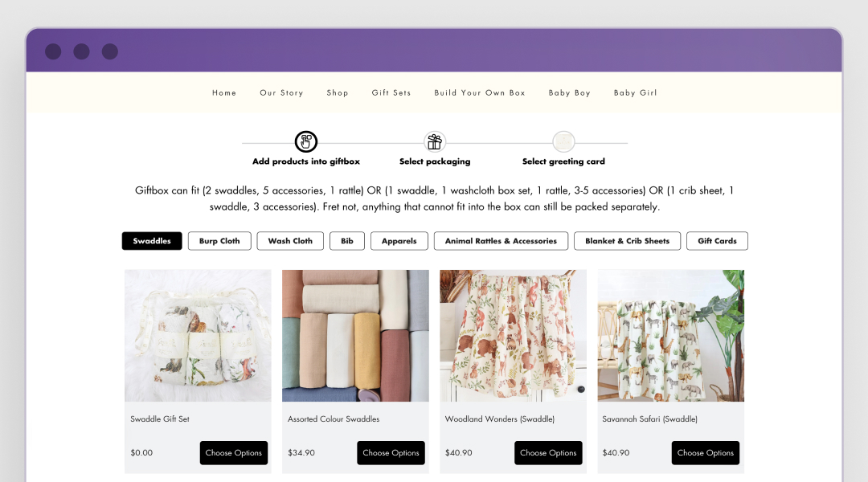Screen dimensions: 868x482
Task: Click the Select greeting card step icon
Action: [x=563, y=141]
